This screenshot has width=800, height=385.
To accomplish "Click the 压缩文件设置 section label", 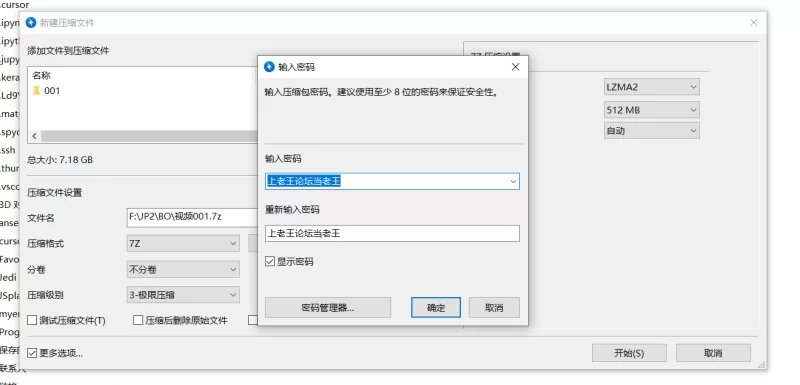I will pos(55,192).
